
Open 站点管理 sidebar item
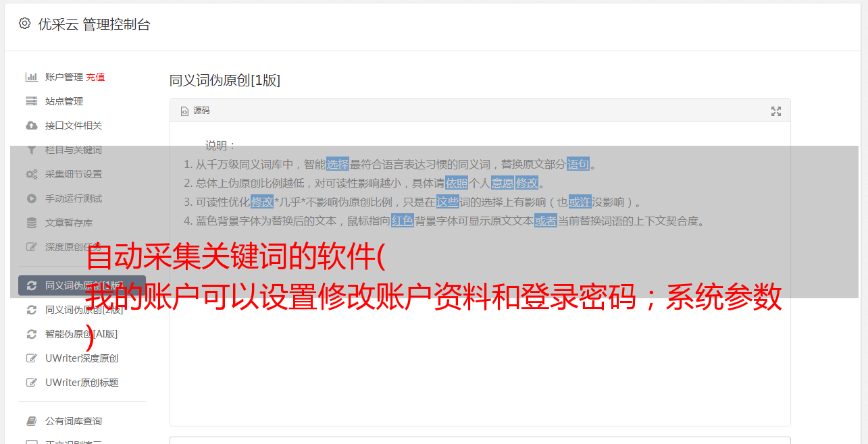pyautogui.click(x=64, y=101)
